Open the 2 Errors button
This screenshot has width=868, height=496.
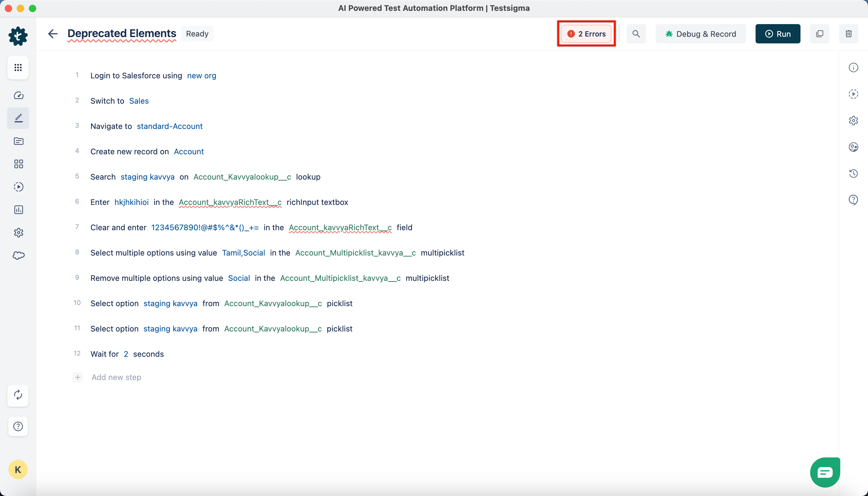pos(586,34)
